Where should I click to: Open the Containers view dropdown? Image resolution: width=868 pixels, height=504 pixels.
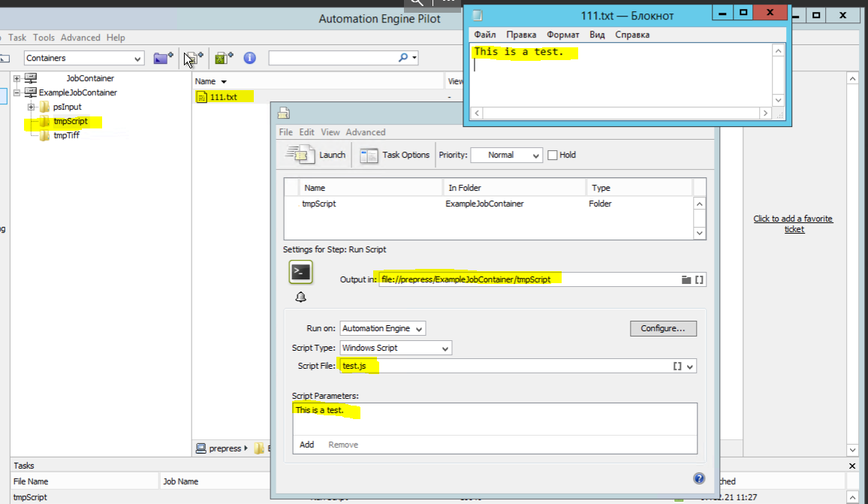(x=83, y=58)
